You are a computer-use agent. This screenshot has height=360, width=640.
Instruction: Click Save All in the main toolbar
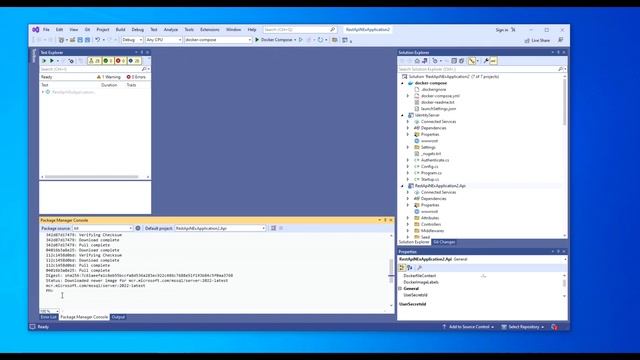point(87,40)
